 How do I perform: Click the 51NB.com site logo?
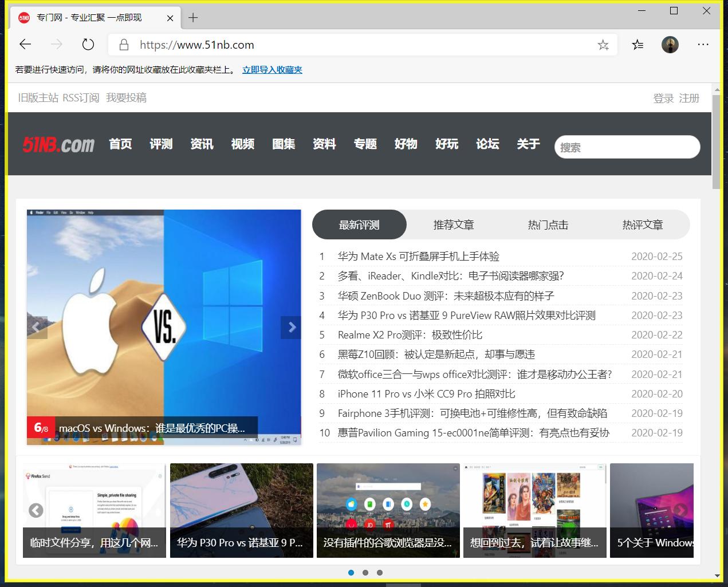(57, 144)
